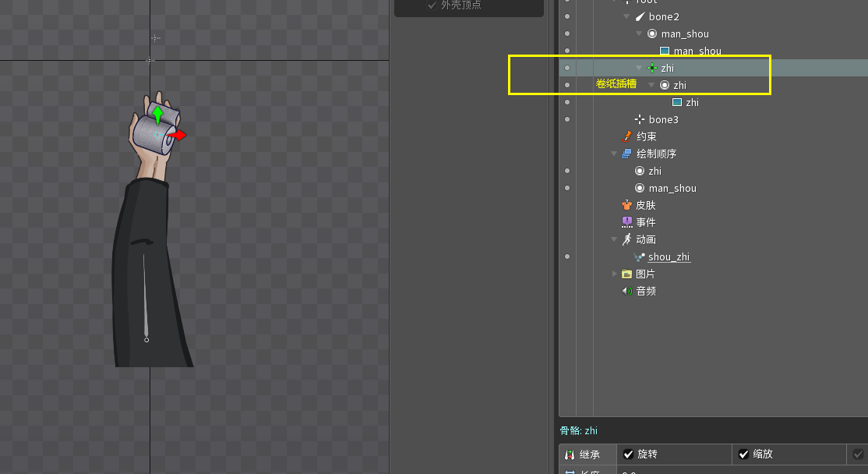868x474 pixels.
Task: Select the bone2 bone icon
Action: tap(640, 16)
